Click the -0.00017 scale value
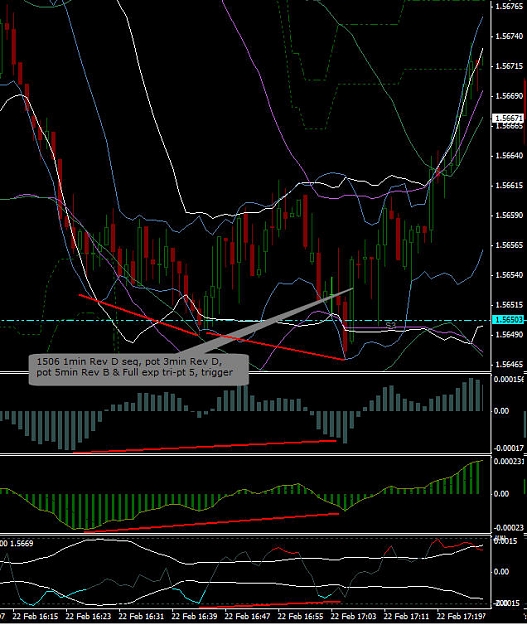This screenshot has width=527, height=625. pyautogui.click(x=509, y=448)
